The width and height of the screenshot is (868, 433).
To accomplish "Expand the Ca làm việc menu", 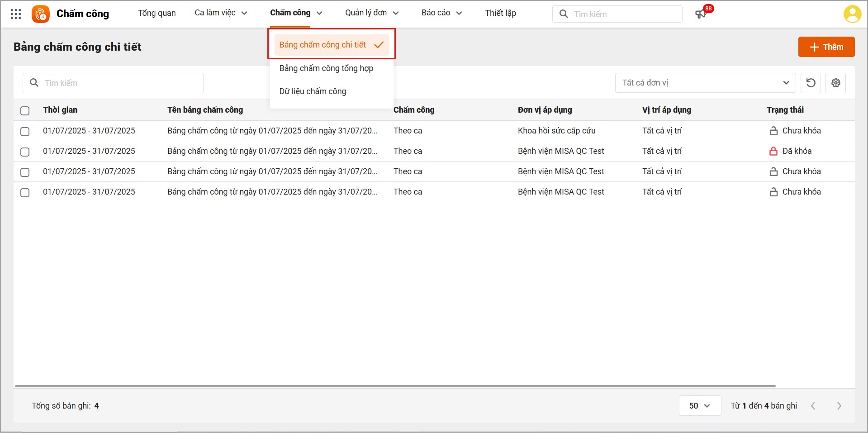I will pyautogui.click(x=221, y=13).
